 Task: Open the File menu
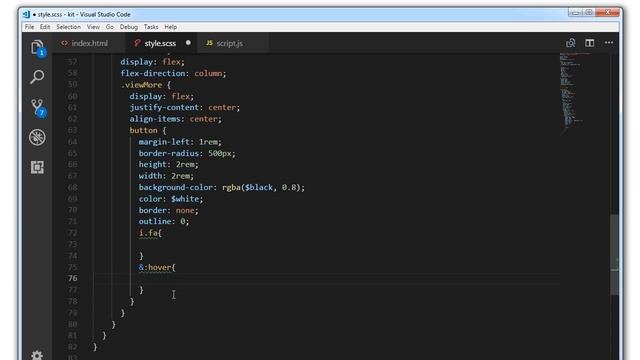click(x=29, y=27)
